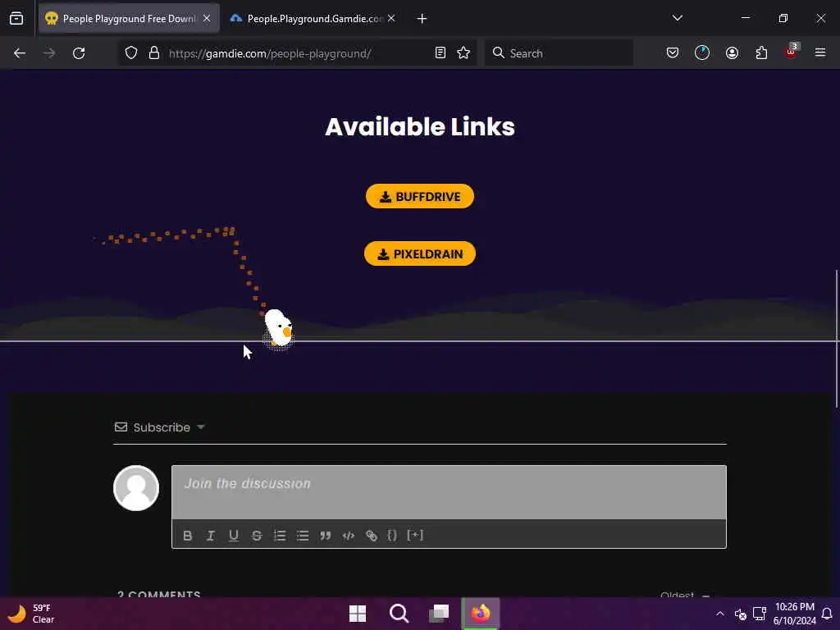Click the site padlock icon
840x630 pixels.
154,53
